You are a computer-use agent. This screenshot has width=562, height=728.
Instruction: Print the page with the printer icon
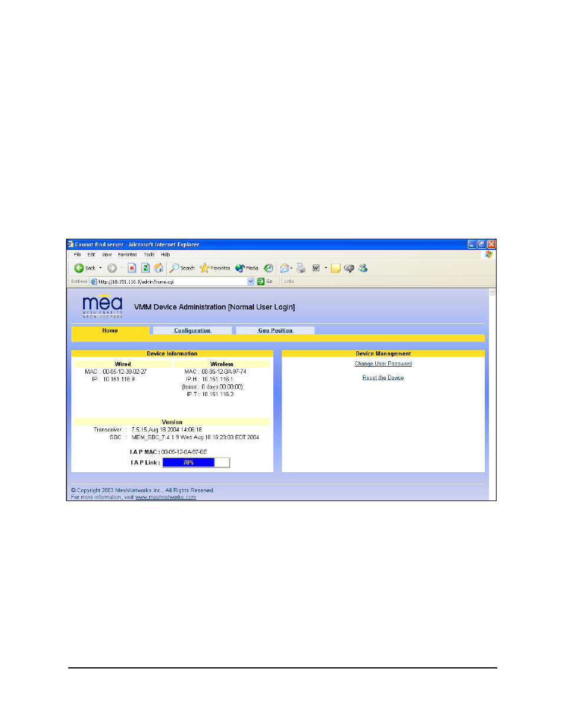click(x=301, y=268)
